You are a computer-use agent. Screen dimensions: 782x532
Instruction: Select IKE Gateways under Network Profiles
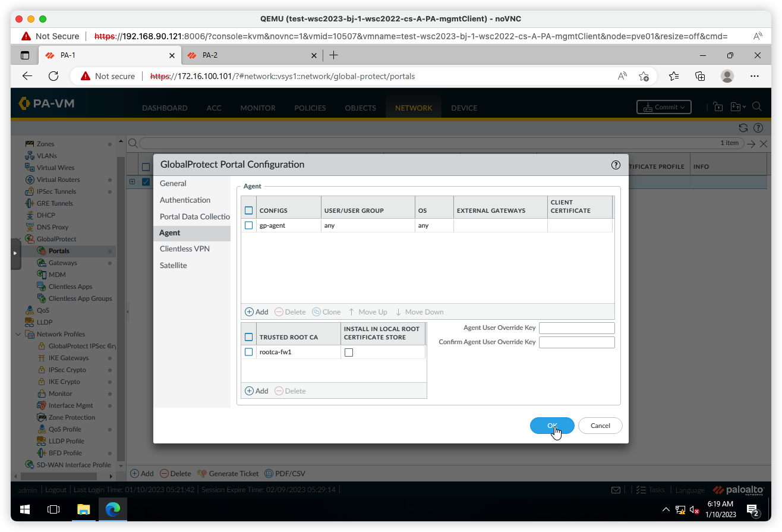[x=68, y=358]
